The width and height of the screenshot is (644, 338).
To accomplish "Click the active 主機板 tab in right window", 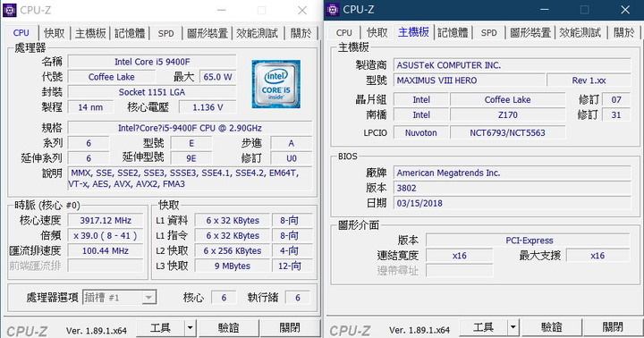I will pos(413,31).
